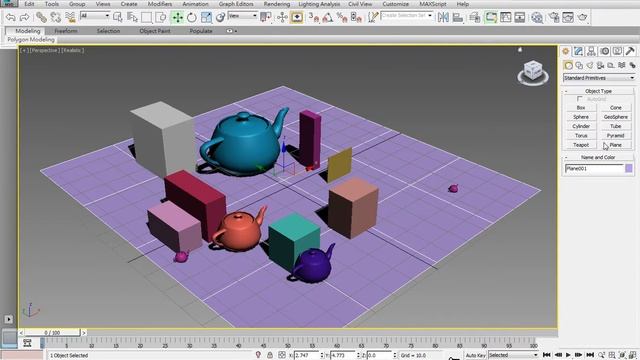Screen dimensions: 640x360
Task: Toggle Keyboard Shortcut Override icon
Action: tap(297, 17)
